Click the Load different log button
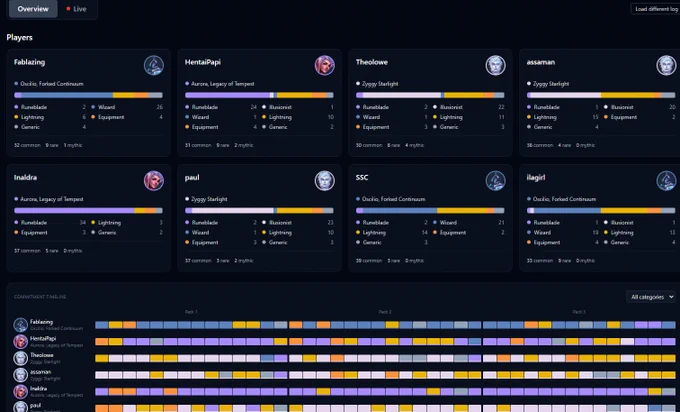The width and height of the screenshot is (680, 412). [655, 9]
